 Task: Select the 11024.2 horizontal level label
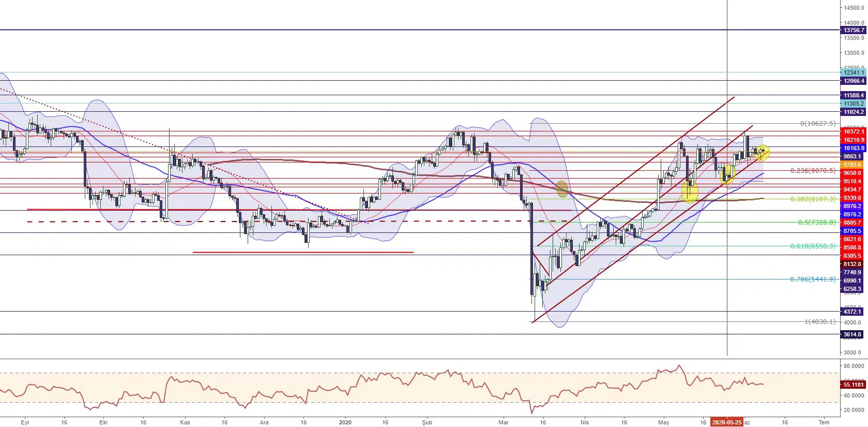854,112
